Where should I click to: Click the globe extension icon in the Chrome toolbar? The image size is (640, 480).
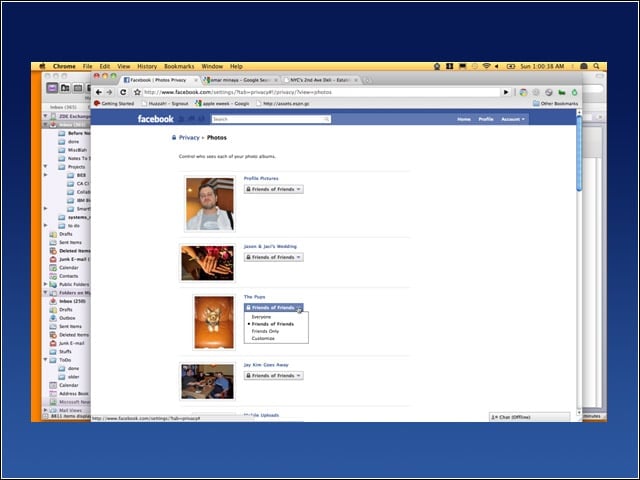[549, 93]
